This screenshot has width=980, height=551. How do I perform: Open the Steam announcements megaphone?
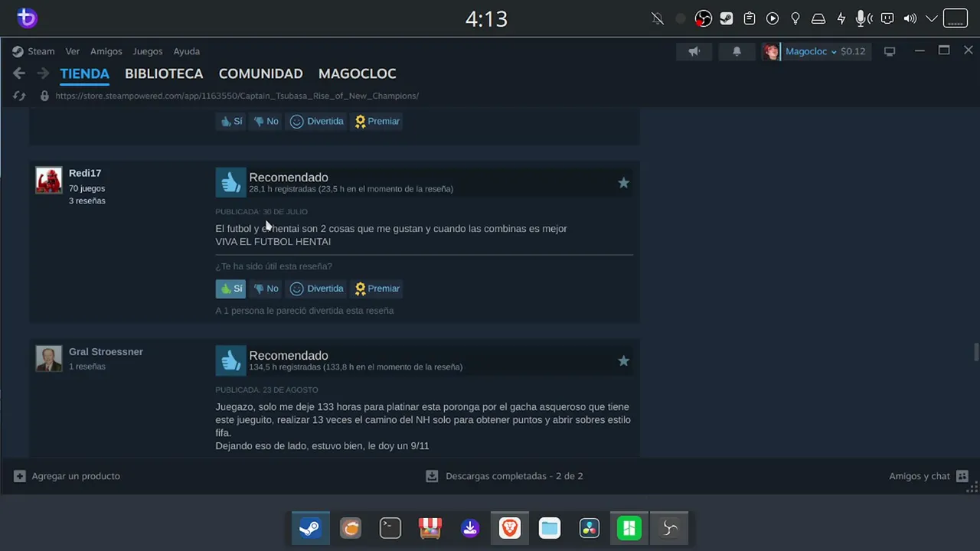point(694,51)
